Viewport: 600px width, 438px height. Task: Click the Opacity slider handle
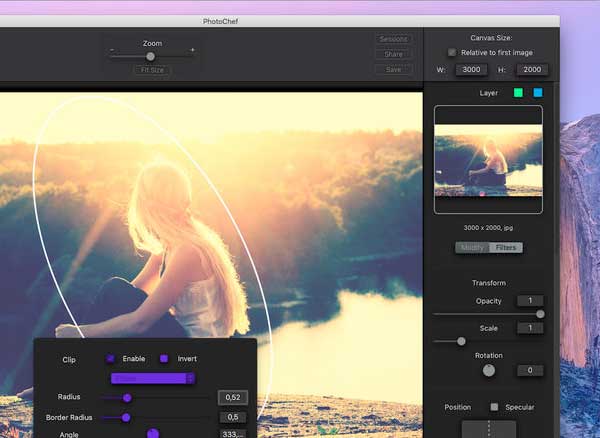pos(540,314)
